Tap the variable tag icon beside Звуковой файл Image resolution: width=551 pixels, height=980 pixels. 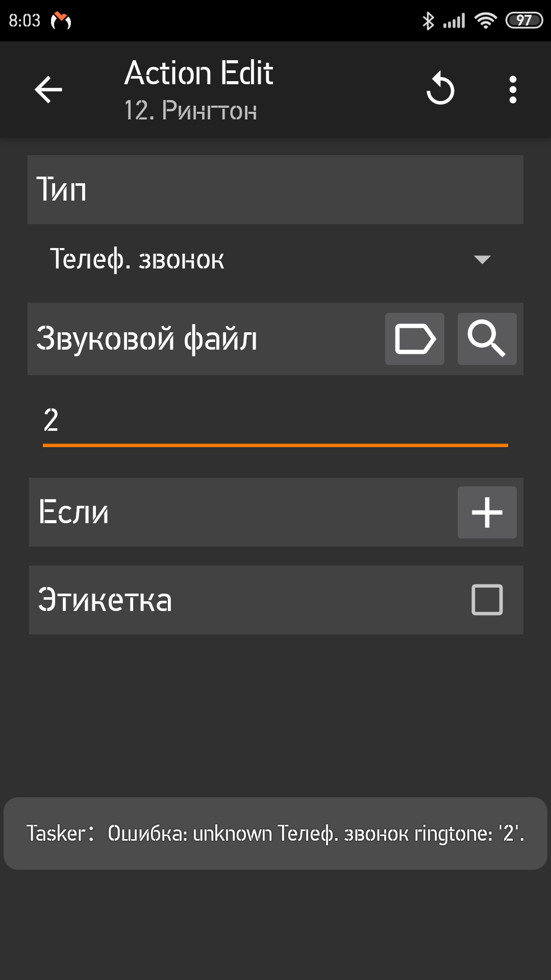coord(415,339)
